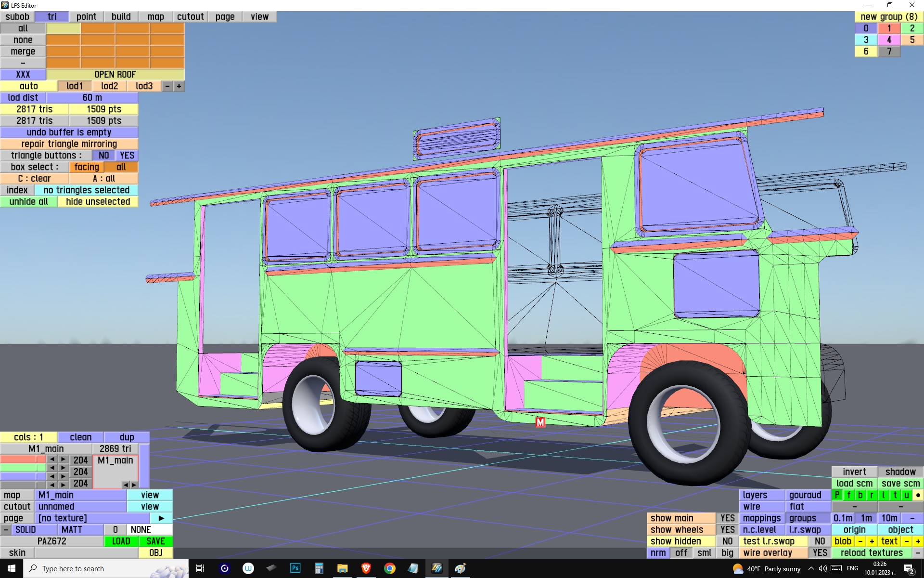Collapse material row with minus beside SOLID

(x=5, y=530)
